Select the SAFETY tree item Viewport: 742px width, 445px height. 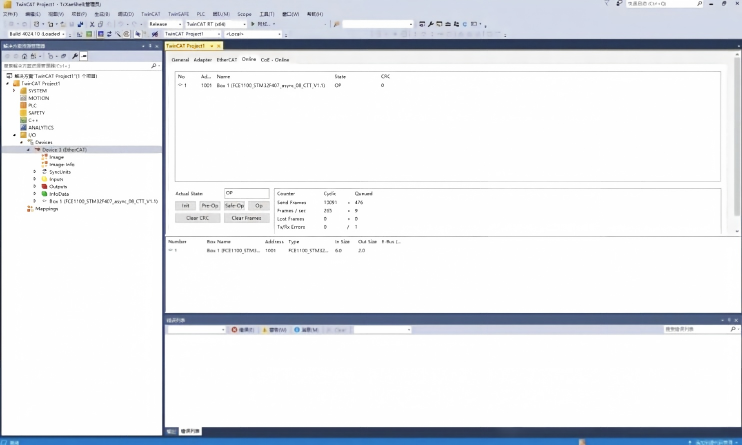tap(36, 113)
